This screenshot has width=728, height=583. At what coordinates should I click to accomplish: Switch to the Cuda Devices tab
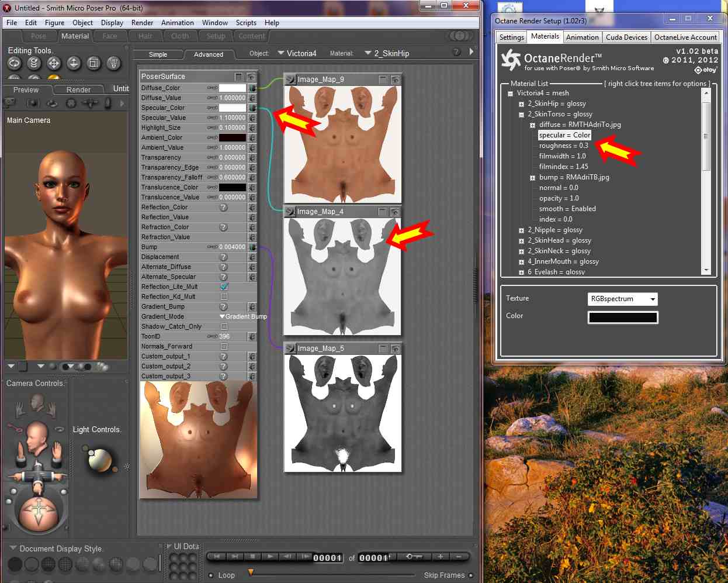[626, 37]
